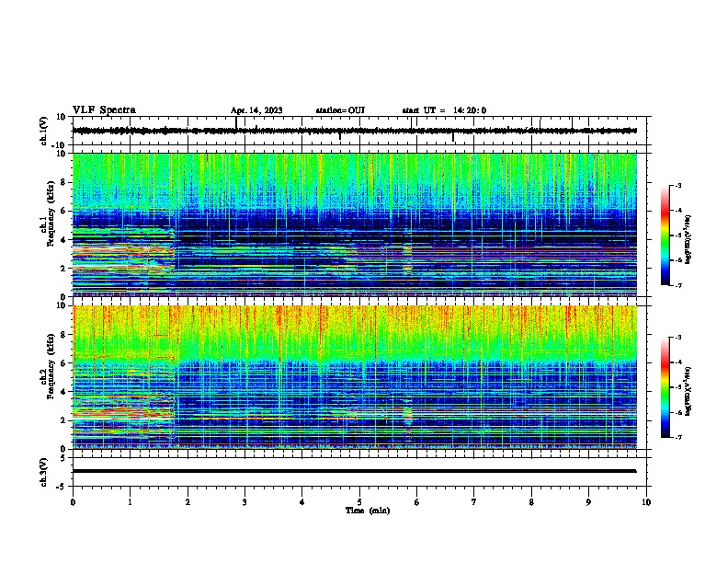Click the ch.1 colorbar label 'log(PSD)(V²/Hz)'

click(x=688, y=239)
